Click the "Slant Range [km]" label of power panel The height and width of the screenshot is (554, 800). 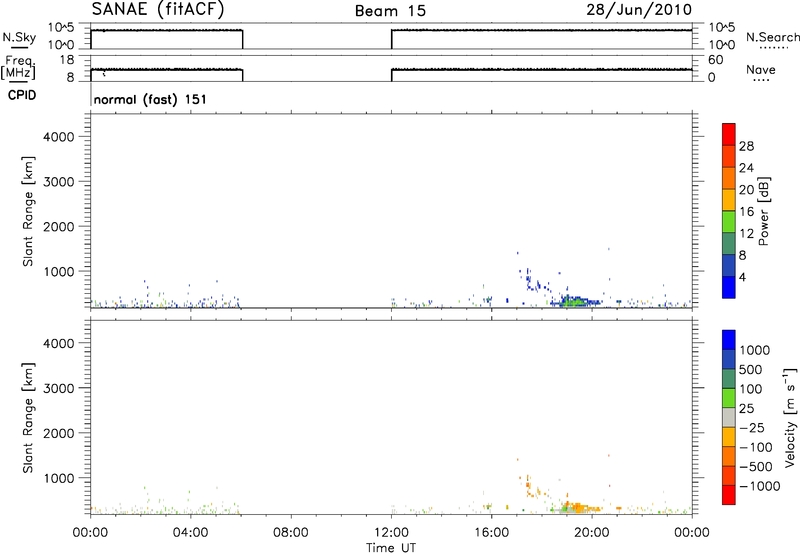(x=28, y=211)
